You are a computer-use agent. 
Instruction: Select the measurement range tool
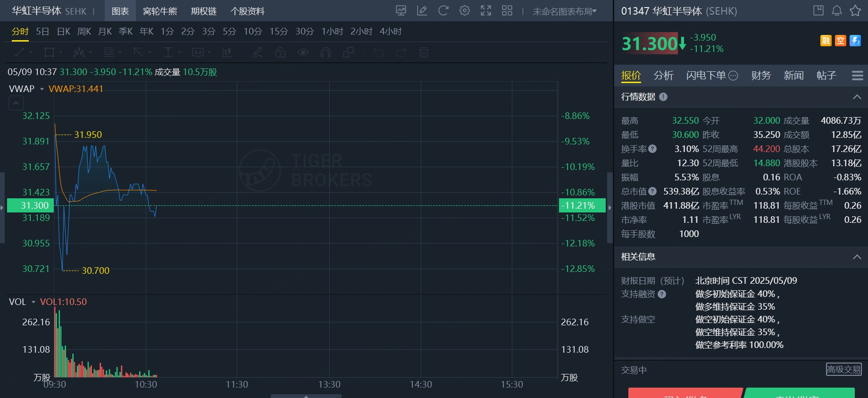[x=168, y=52]
